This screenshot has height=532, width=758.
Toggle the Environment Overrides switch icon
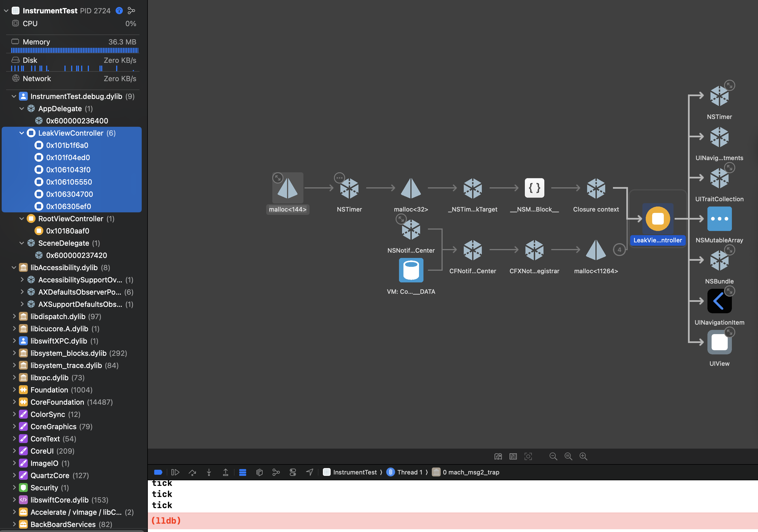[x=293, y=472]
